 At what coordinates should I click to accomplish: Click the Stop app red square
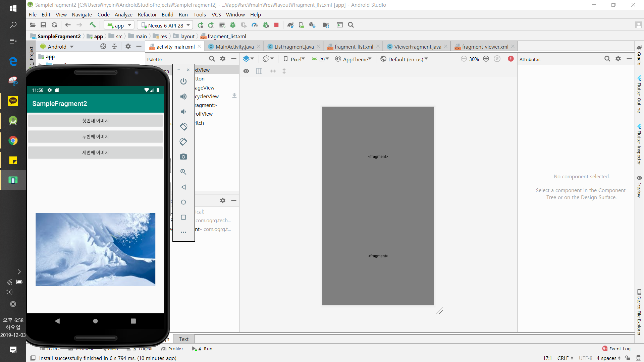pyautogui.click(x=276, y=25)
